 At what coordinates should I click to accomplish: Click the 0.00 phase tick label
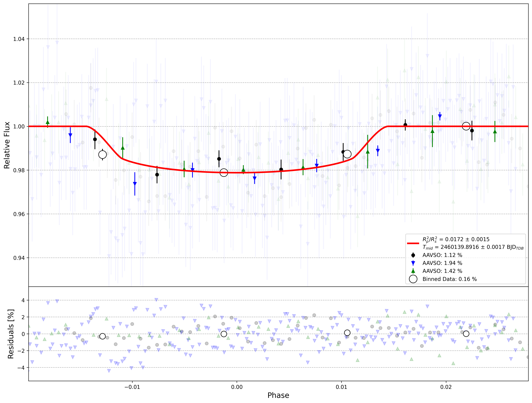coord(237,387)
